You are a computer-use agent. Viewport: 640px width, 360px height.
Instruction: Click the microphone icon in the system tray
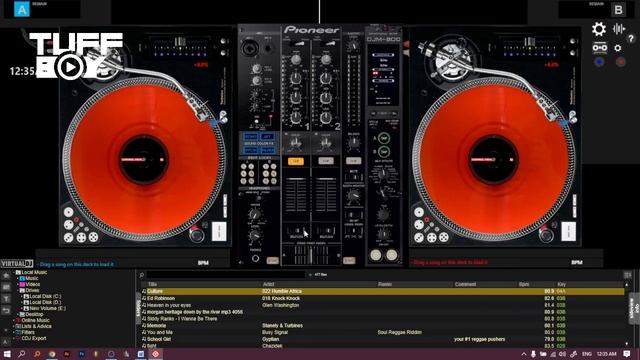click(533, 354)
